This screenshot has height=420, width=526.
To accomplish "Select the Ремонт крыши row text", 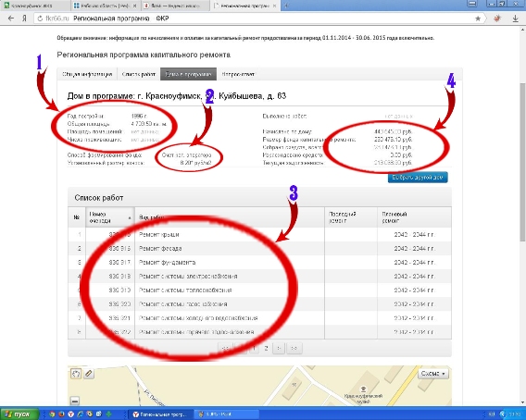I will pos(158,235).
